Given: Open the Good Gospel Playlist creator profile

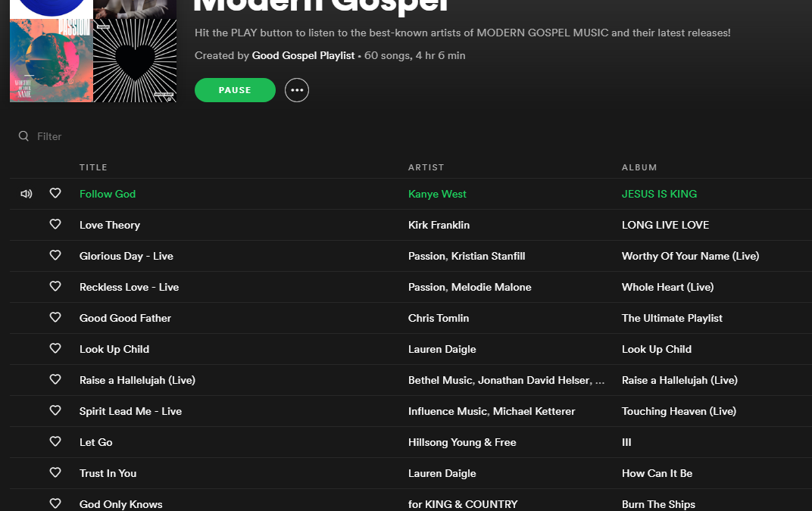Looking at the screenshot, I should 304,55.
